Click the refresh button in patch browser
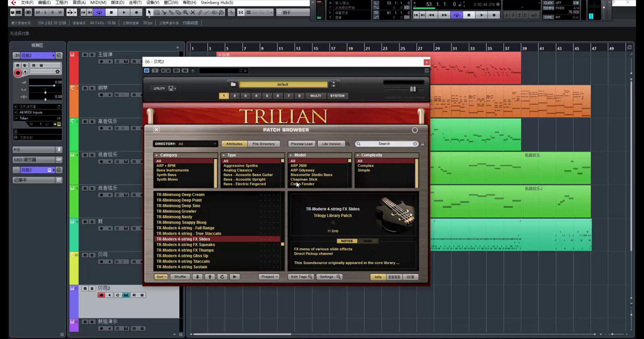This screenshot has height=339, width=644. [x=222, y=277]
